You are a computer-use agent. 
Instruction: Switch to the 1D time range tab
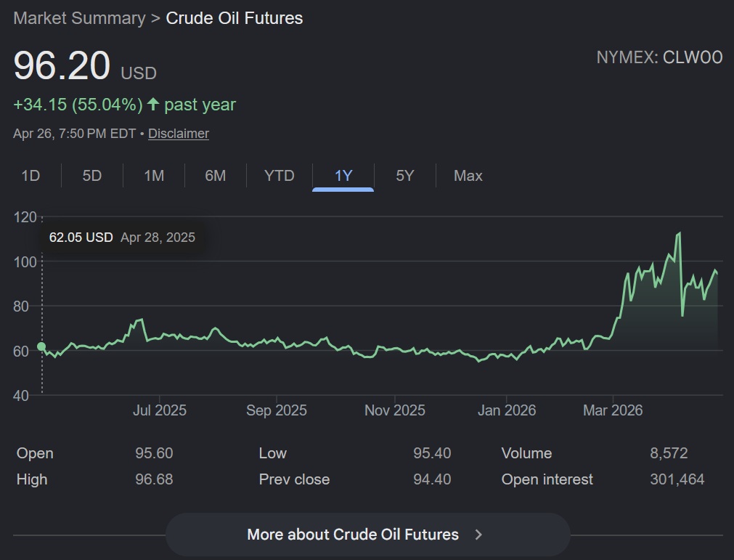tap(30, 176)
